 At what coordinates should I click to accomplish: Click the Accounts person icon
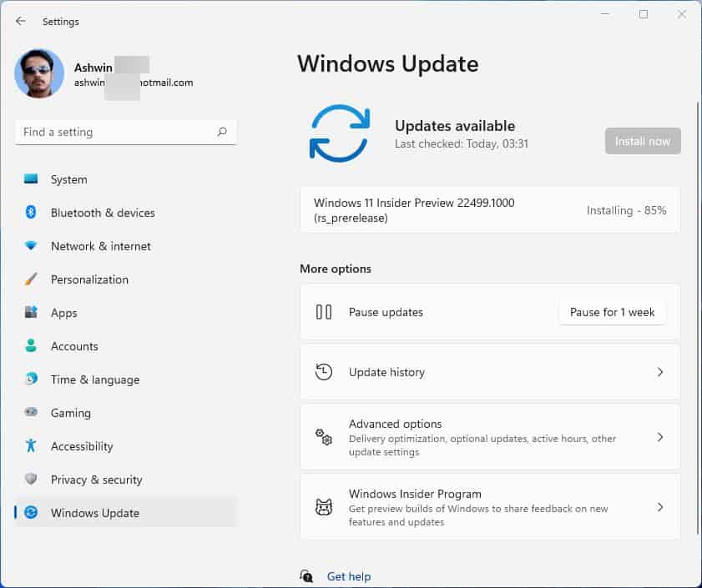click(x=31, y=345)
